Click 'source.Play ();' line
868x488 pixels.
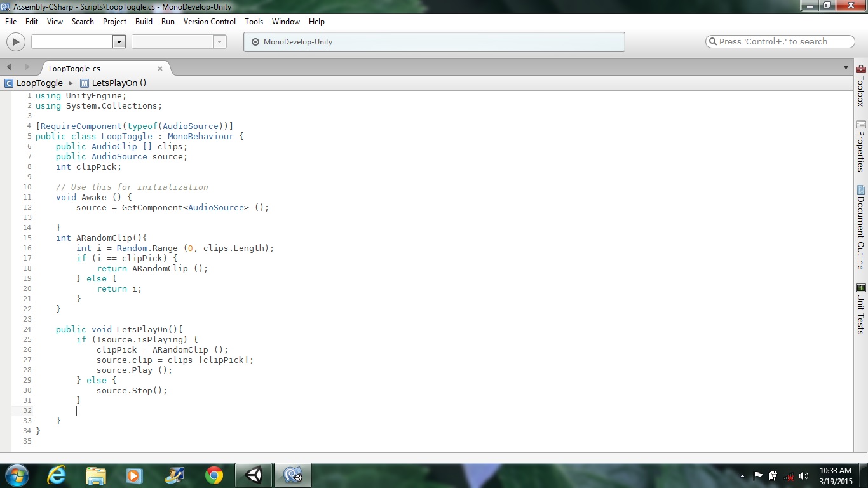click(x=134, y=370)
